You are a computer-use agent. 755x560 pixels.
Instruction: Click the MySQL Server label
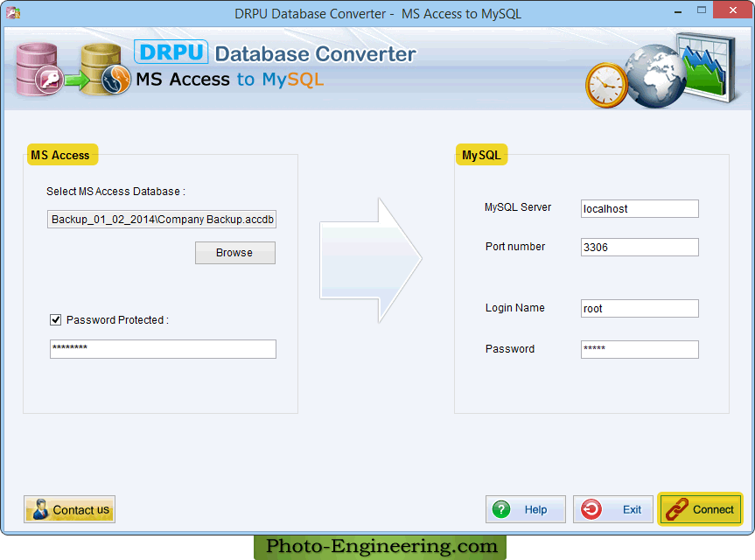pyautogui.click(x=518, y=207)
